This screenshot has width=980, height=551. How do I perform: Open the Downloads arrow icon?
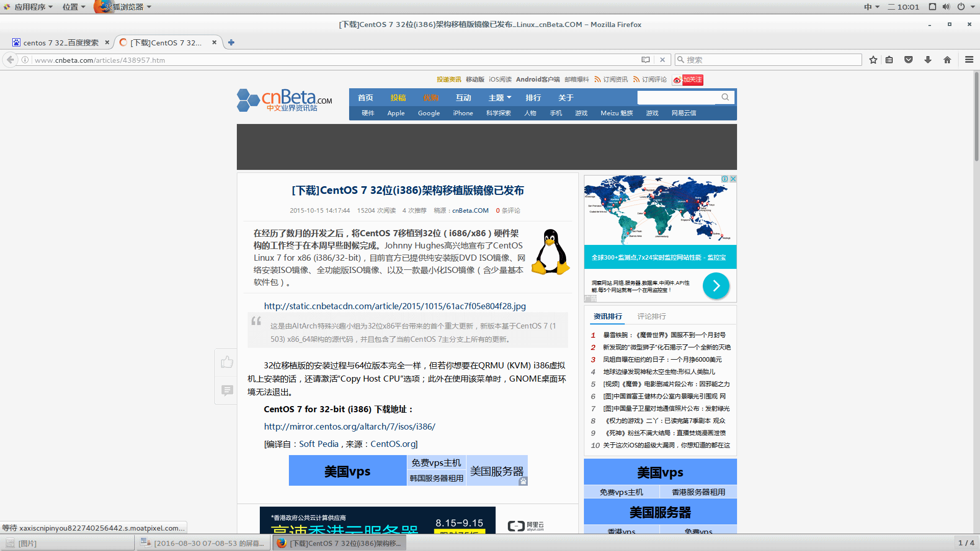(x=928, y=60)
